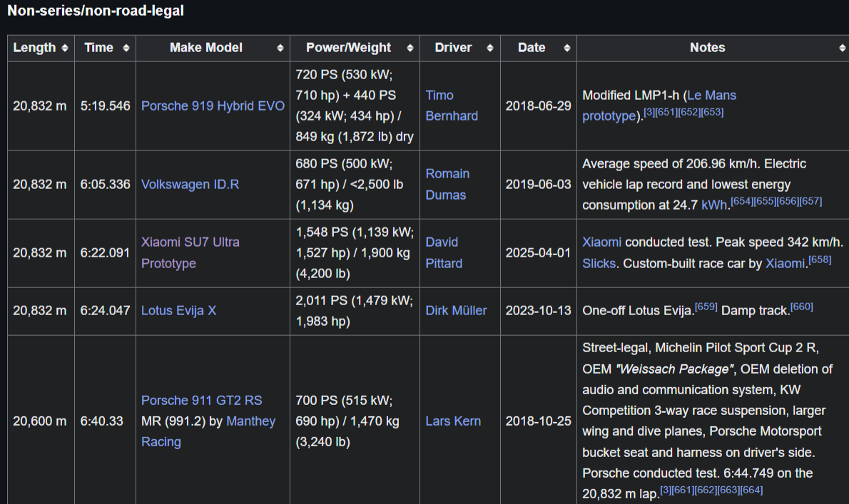849x504 pixels.
Task: Open the Xiaomi link ending the race car note
Action: coord(785,263)
